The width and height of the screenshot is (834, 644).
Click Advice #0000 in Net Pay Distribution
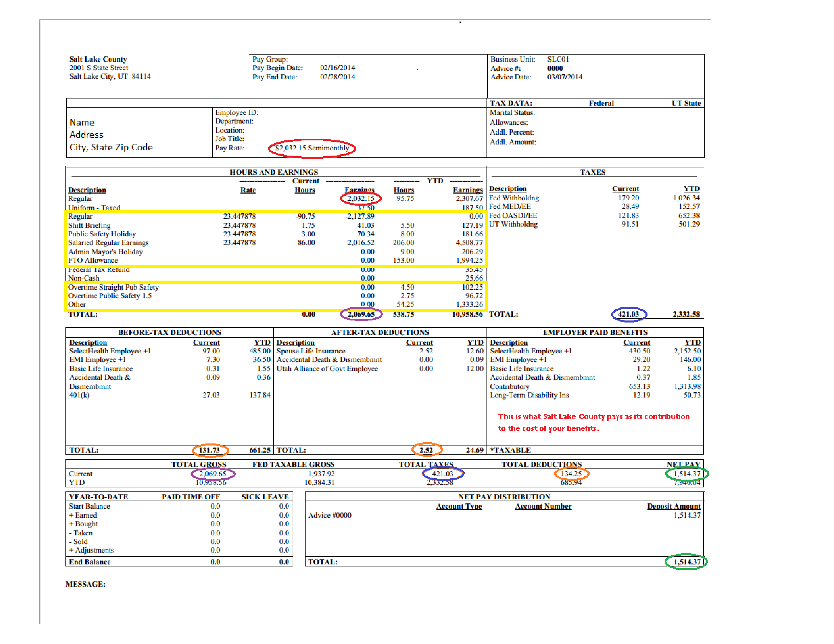click(330, 515)
